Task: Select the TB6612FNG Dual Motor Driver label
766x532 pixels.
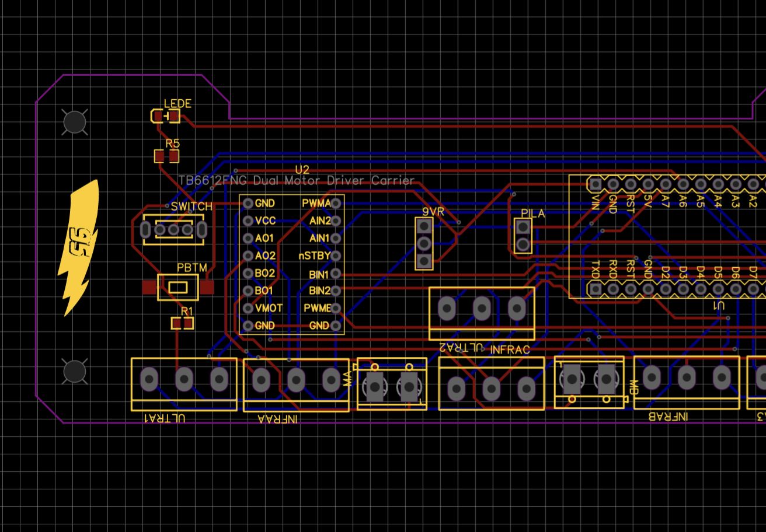Action: [x=297, y=181]
